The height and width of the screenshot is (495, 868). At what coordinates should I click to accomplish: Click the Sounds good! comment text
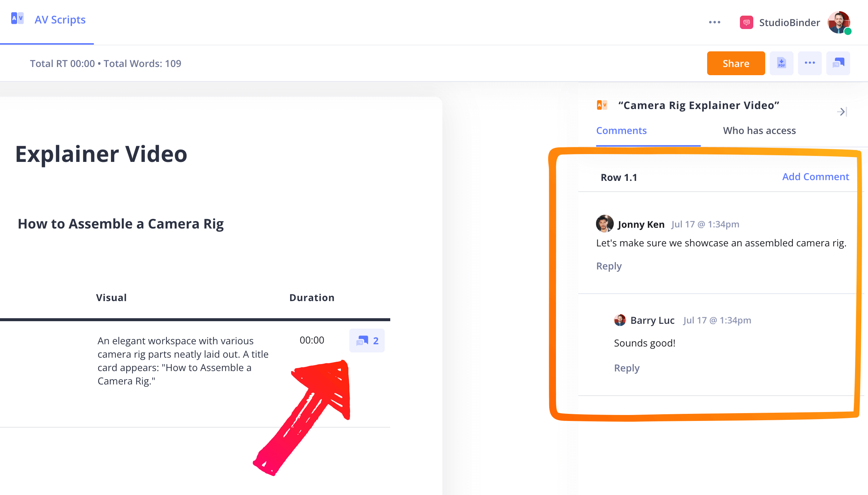coord(645,343)
